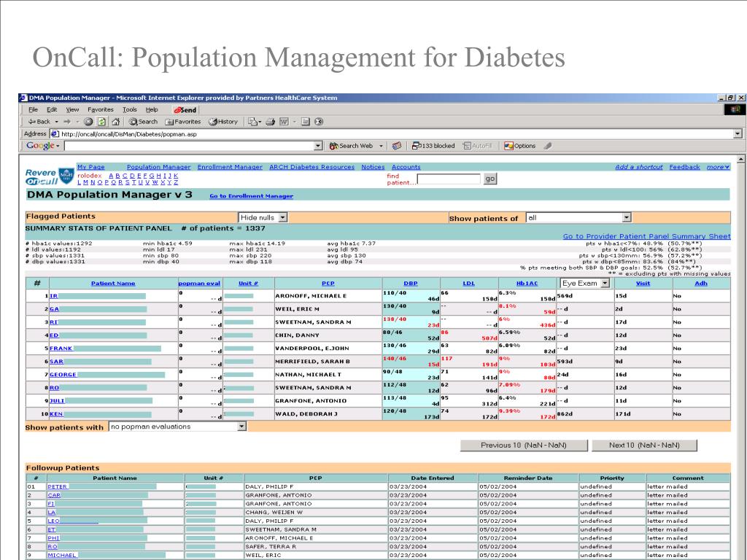Click the Previous 10 button
Screen dimensions: 747x560
[524, 446]
